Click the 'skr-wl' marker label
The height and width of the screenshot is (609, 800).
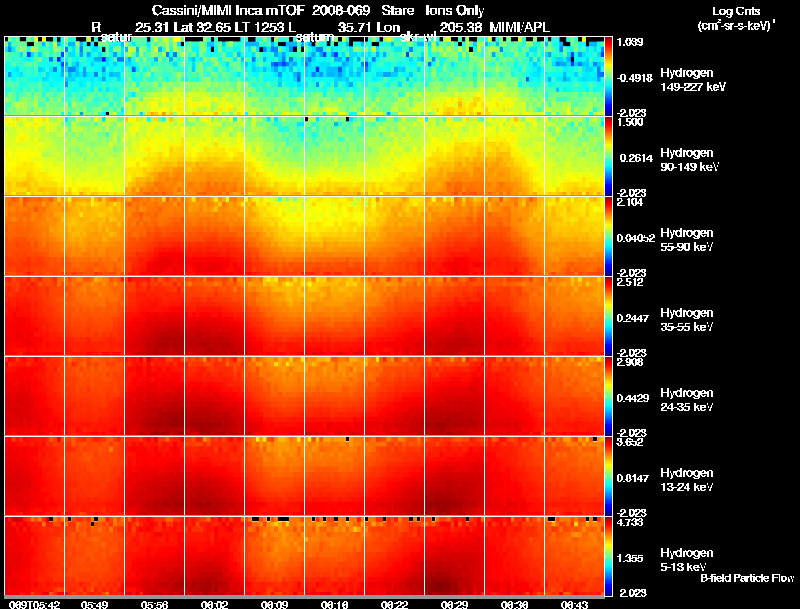[x=418, y=38]
